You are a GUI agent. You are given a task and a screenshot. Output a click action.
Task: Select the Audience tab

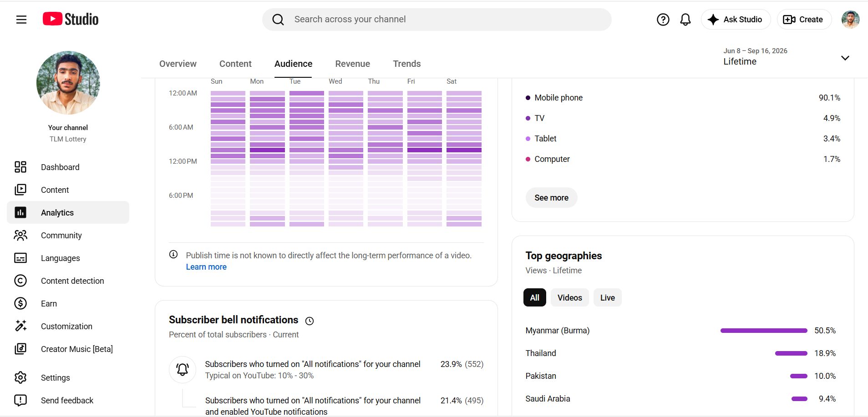(293, 64)
